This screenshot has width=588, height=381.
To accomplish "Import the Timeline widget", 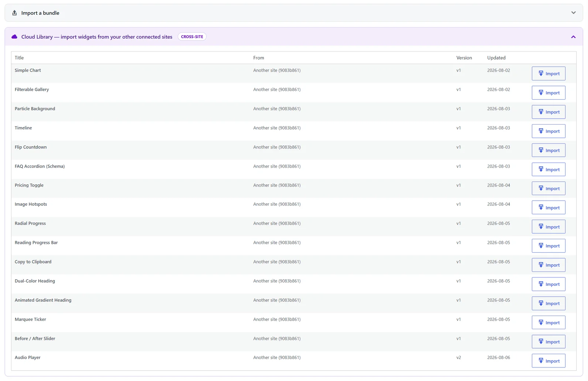I will (548, 131).
